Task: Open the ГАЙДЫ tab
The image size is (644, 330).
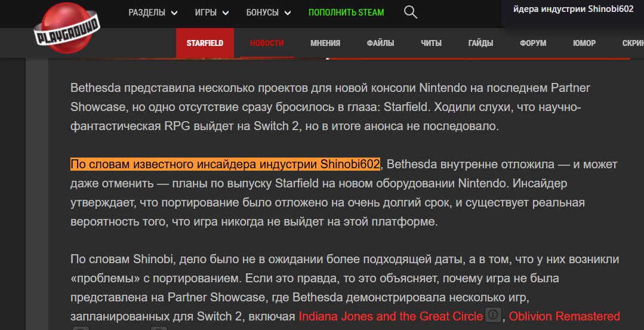Action: coord(480,43)
